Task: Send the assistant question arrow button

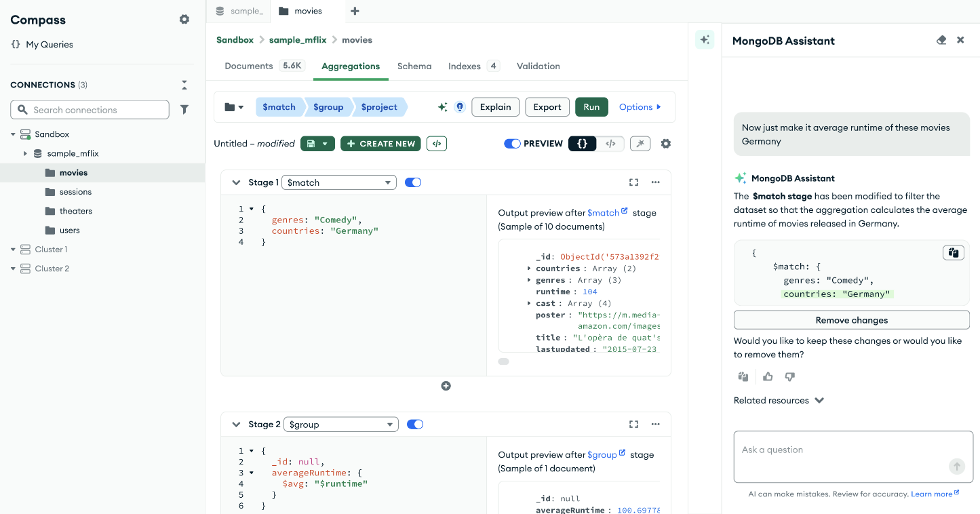Action: pos(956,467)
